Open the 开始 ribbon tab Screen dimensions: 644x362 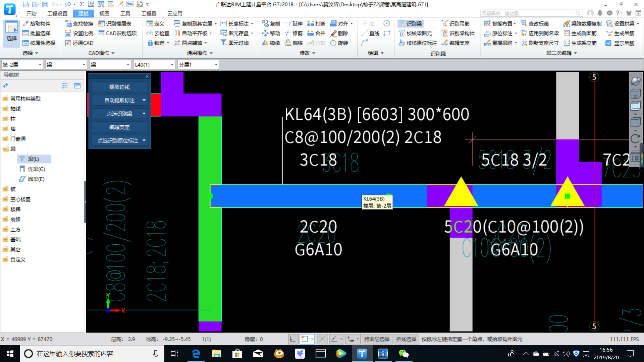(x=31, y=13)
